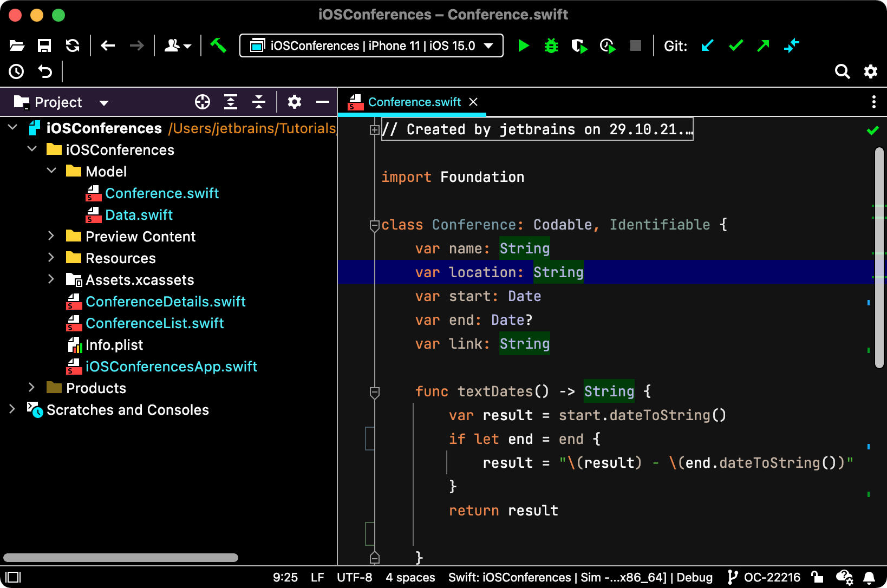Image resolution: width=887 pixels, height=588 pixels.
Task: Collapse the iOSConferences subfolder
Action: (32, 149)
